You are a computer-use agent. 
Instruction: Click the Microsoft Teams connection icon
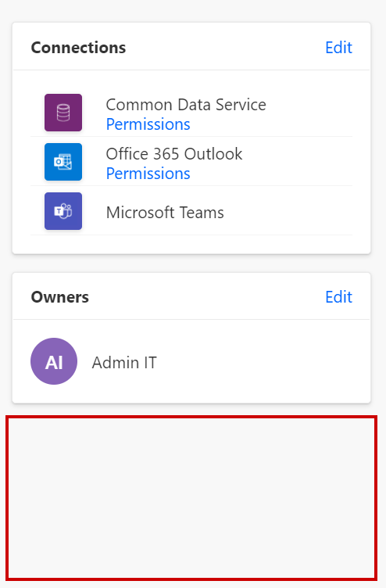(63, 211)
